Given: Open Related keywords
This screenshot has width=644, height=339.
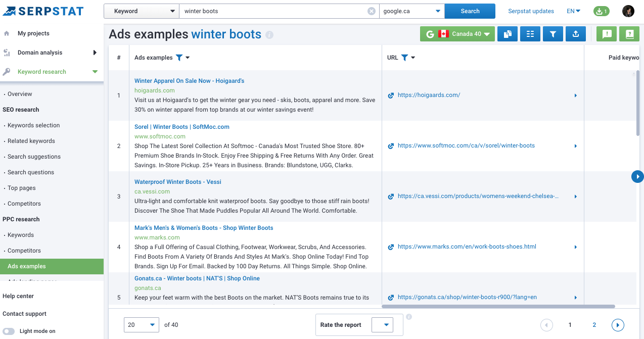Looking at the screenshot, I should coord(31,141).
